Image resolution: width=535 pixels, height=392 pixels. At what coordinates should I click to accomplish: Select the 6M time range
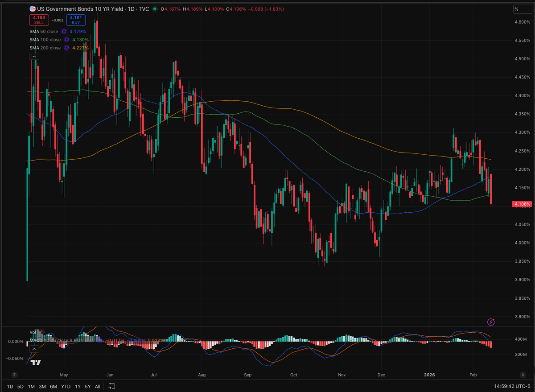(x=53, y=386)
